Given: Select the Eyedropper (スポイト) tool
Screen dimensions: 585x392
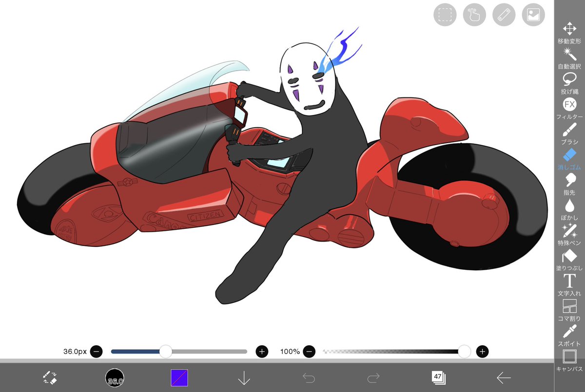Looking at the screenshot, I should pos(569,336).
